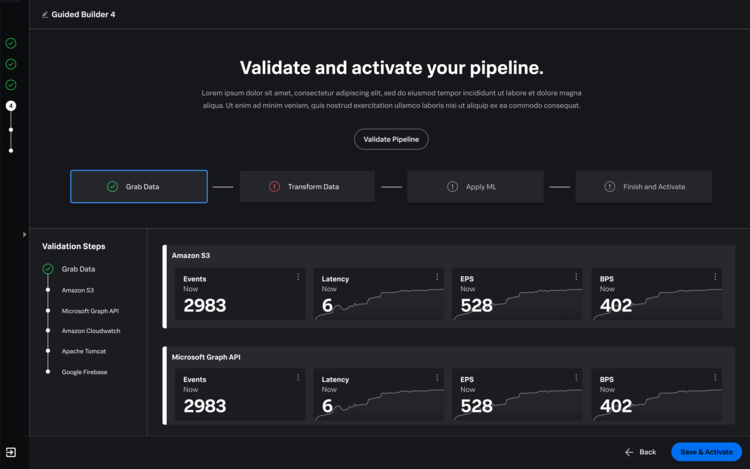This screenshot has width=750, height=469.
Task: Open the Microsoft Graph API EPS kebab menu
Action: pyautogui.click(x=576, y=377)
